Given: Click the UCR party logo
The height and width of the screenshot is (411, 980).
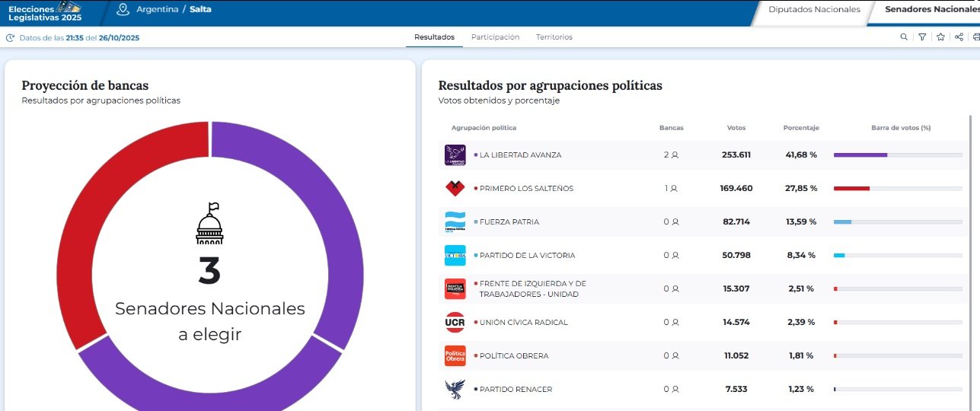Looking at the screenshot, I should 455,322.
